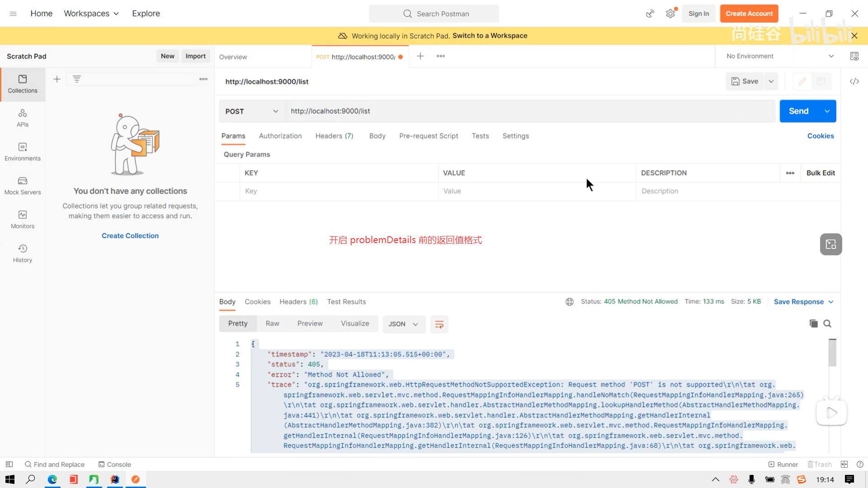The height and width of the screenshot is (488, 868).
Task: Open the JSON format dropdown
Action: click(403, 324)
